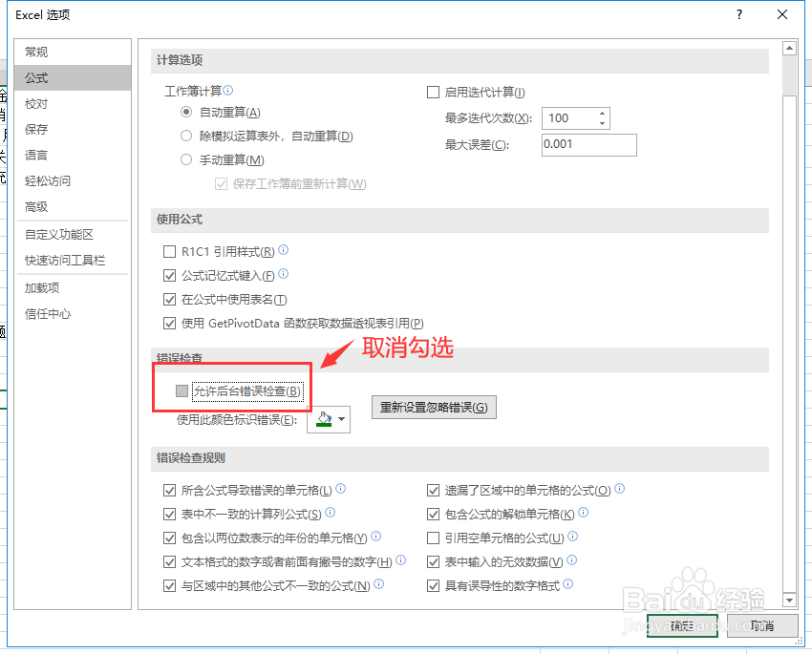The image size is (812, 654).
Task: Click info icon beside 包含公式的解锁单元格
Action: point(584,512)
